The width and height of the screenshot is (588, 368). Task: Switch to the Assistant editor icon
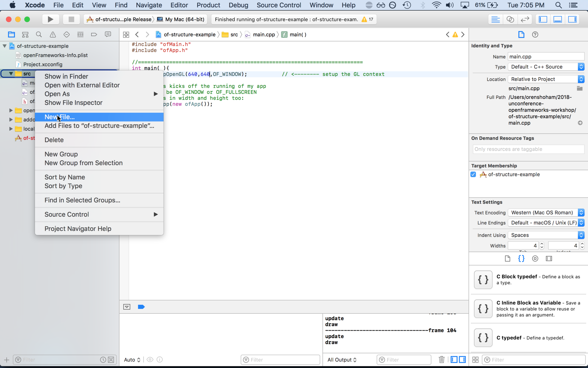(x=510, y=19)
